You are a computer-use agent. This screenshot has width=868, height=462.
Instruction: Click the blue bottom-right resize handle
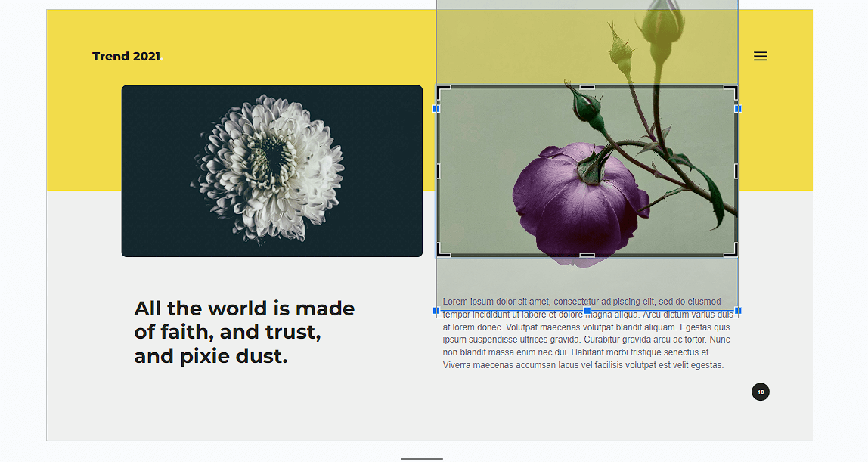pyautogui.click(x=738, y=311)
